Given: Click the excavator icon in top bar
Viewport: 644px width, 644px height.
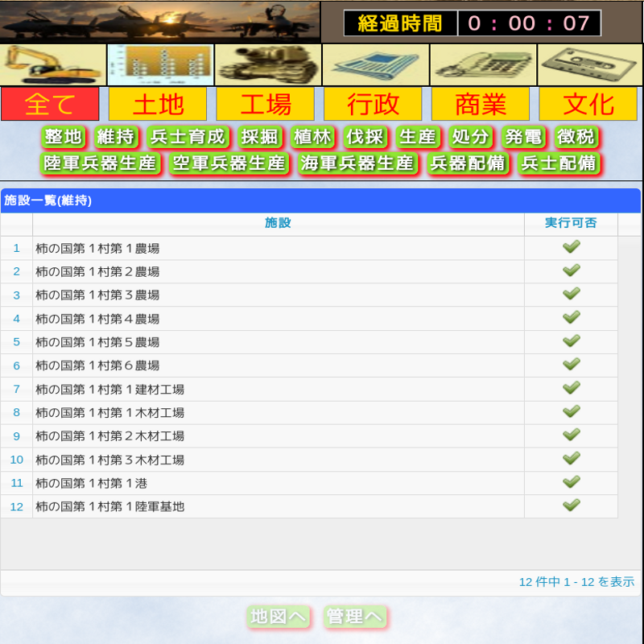Looking at the screenshot, I should 53,64.
